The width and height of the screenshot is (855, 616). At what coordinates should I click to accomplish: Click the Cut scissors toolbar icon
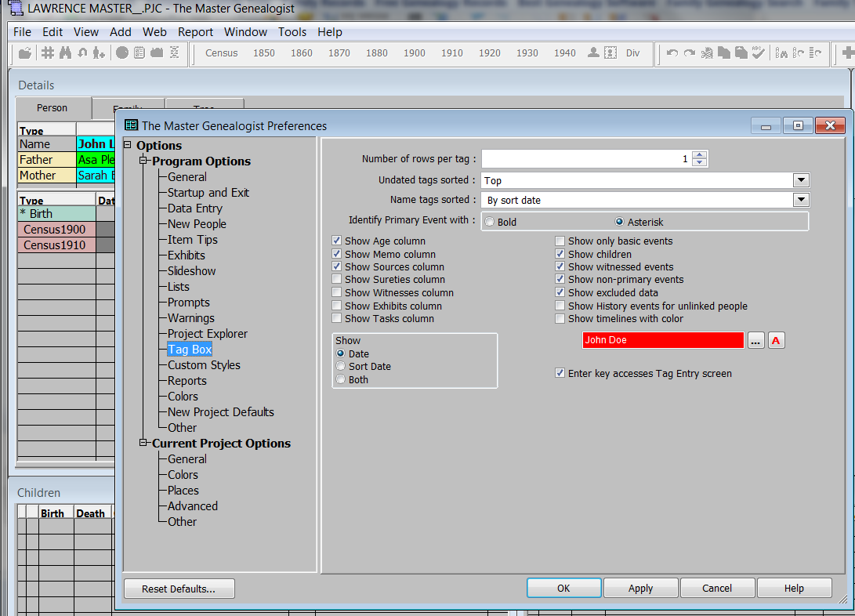point(707,53)
